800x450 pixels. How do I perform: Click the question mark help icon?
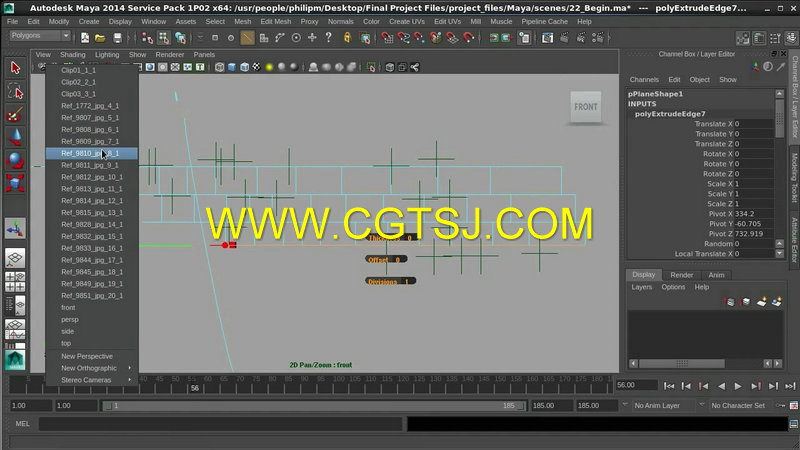pyautogui.click(x=329, y=38)
